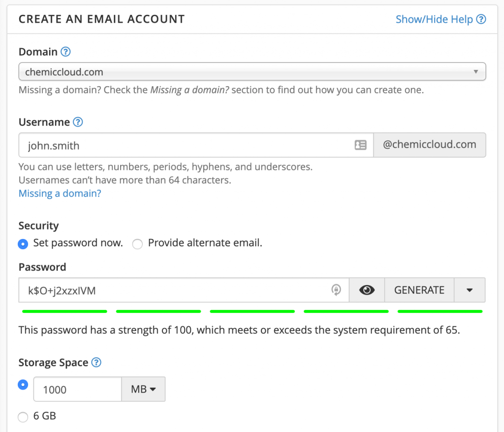Click the Storage Space help icon

click(96, 363)
